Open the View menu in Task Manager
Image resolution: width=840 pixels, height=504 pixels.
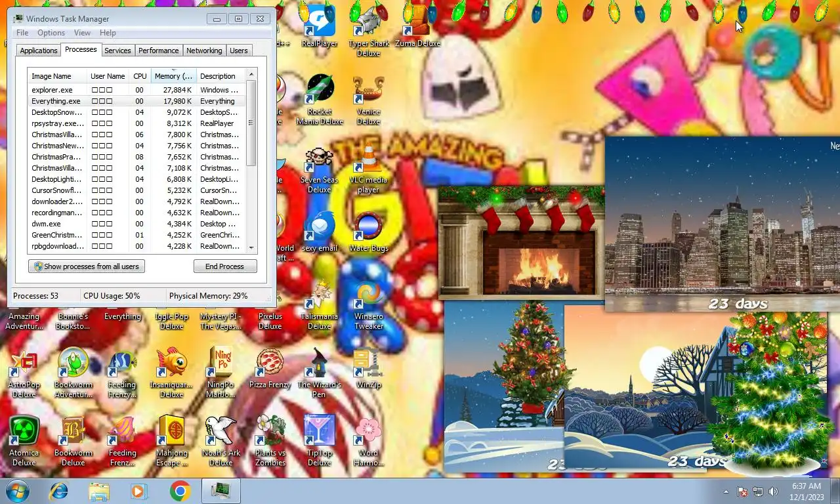click(x=82, y=33)
